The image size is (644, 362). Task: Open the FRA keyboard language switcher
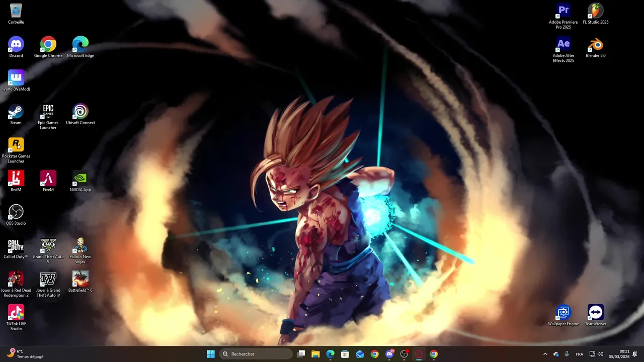[580, 354]
